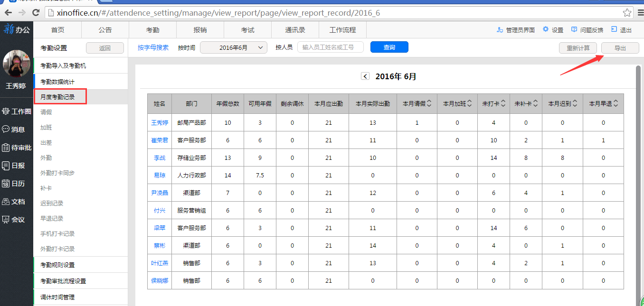Open 日报 in left sidebar
This screenshot has width=644, height=306.
point(14,166)
